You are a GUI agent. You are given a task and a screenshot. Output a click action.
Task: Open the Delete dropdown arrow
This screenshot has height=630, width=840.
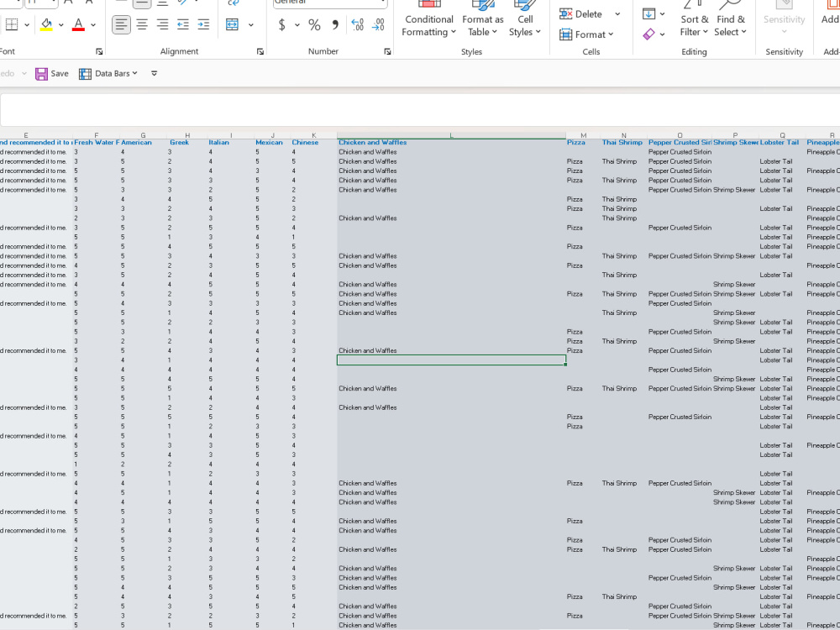click(x=617, y=14)
